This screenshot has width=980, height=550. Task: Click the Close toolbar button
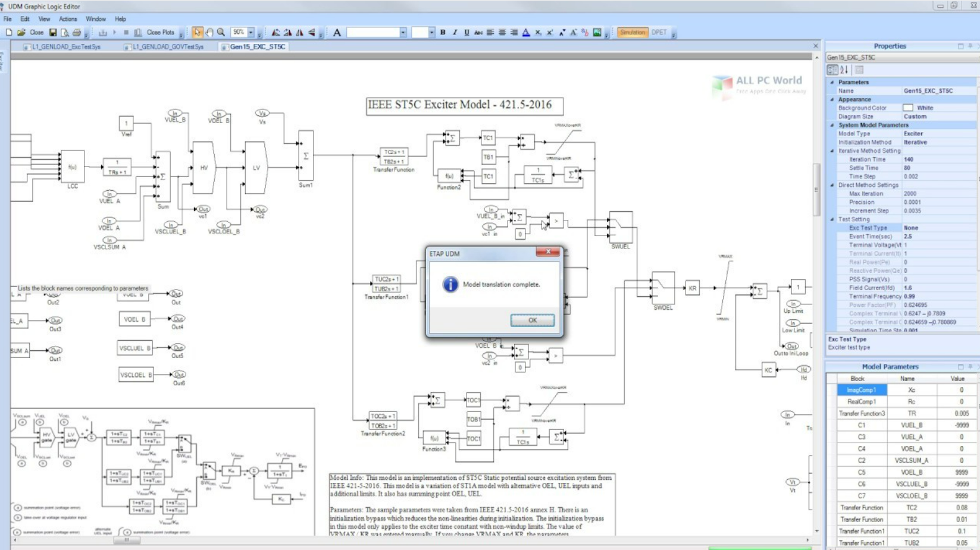click(x=37, y=33)
